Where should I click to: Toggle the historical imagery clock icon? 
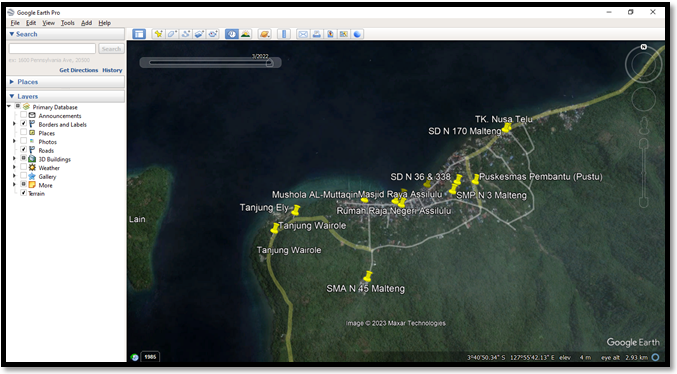point(231,34)
